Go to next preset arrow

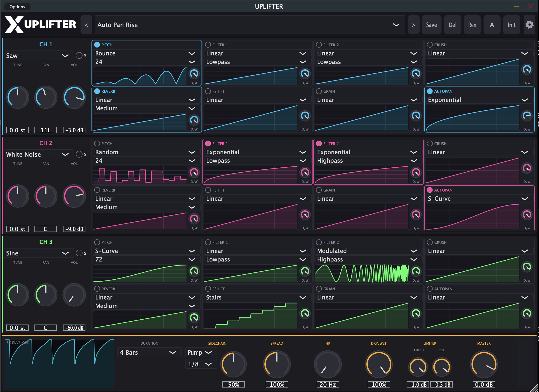[x=414, y=25]
